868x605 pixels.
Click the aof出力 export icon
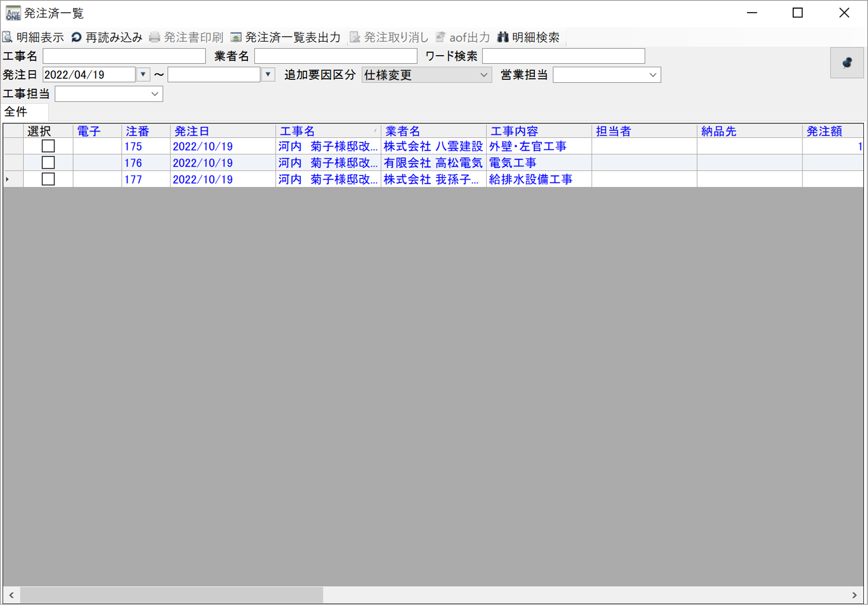[441, 38]
